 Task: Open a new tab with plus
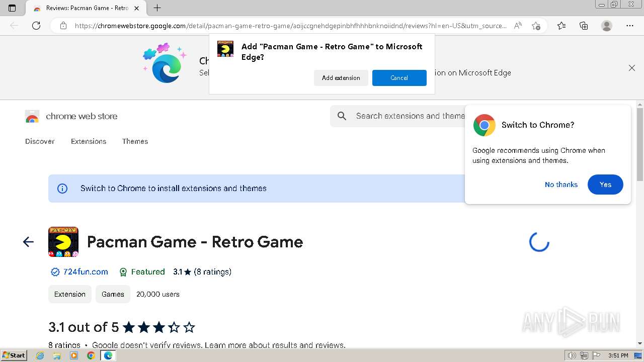click(157, 8)
